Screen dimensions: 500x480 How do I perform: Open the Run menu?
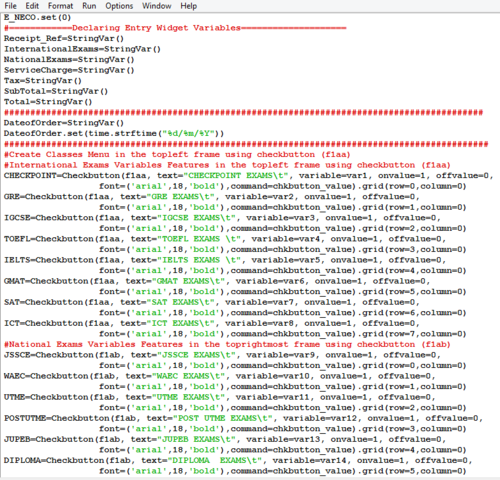click(x=89, y=6)
